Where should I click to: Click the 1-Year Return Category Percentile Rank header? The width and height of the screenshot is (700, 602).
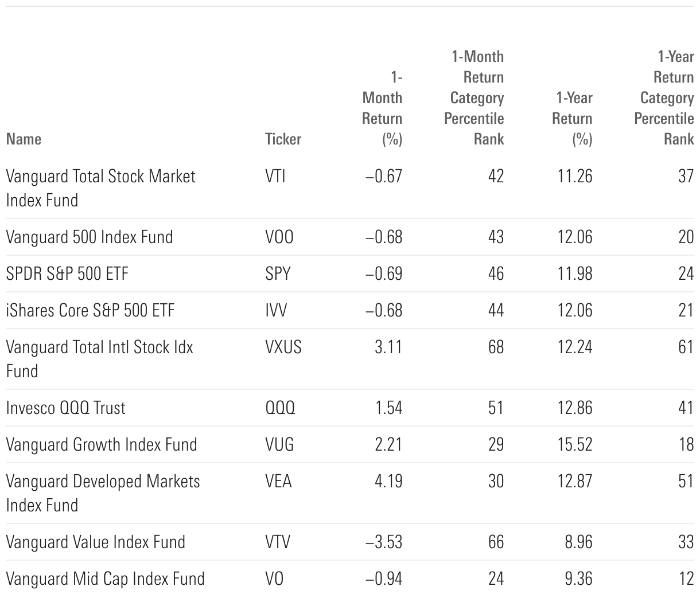click(x=664, y=97)
